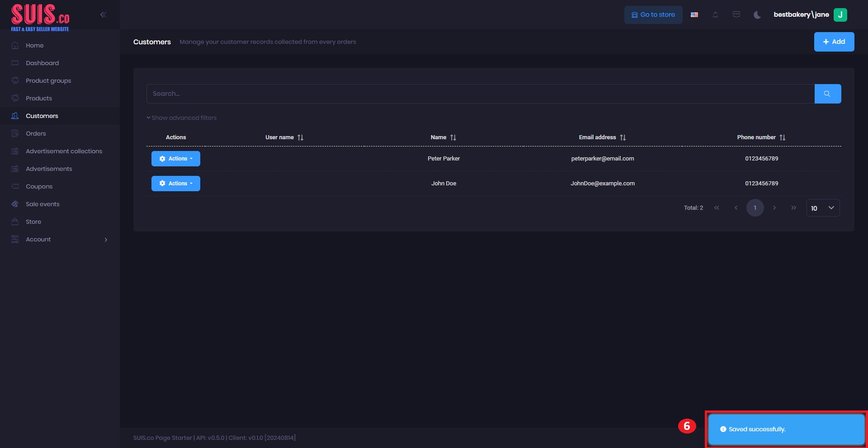Select page 1 in pagination
Screen dimensions: 868x448
pos(755,208)
